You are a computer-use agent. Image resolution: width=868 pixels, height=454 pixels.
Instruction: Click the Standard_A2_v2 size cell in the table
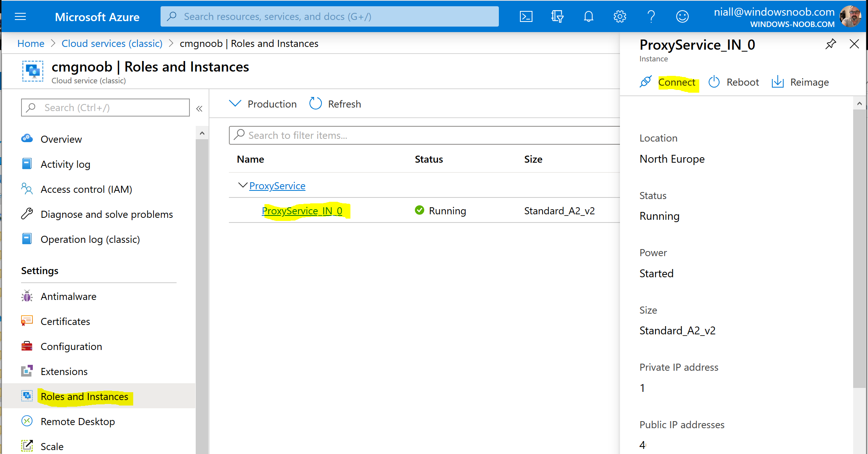(x=559, y=211)
